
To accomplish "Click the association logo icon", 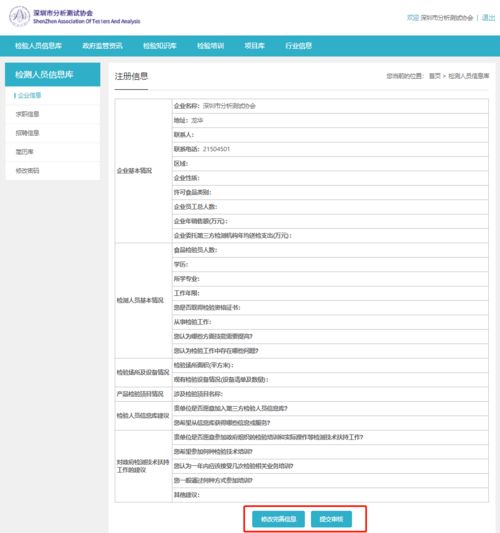I will pyautogui.click(x=19, y=16).
